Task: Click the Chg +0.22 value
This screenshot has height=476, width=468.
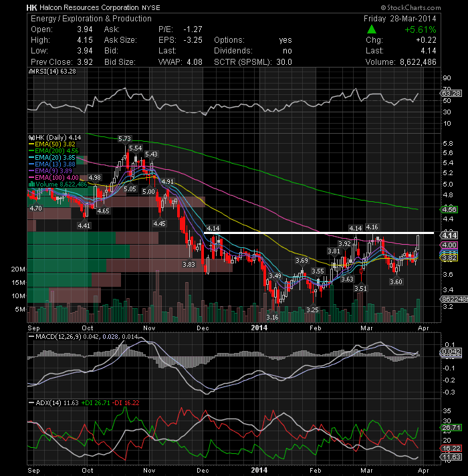Action: tap(426, 40)
